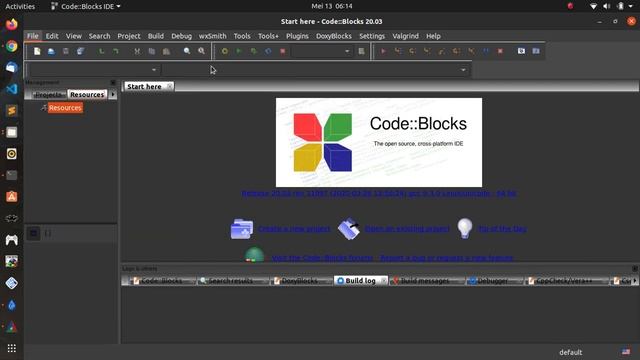Click the green Run arrow icon

point(239,51)
